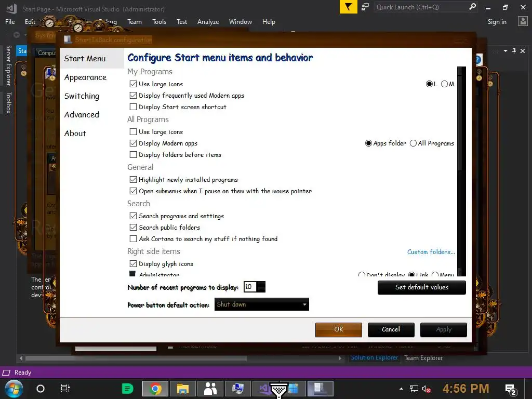This screenshot has height=399, width=532.
Task: Open the Visual Studio panel options dropdown arrow
Action: pyautogui.click(x=506, y=51)
